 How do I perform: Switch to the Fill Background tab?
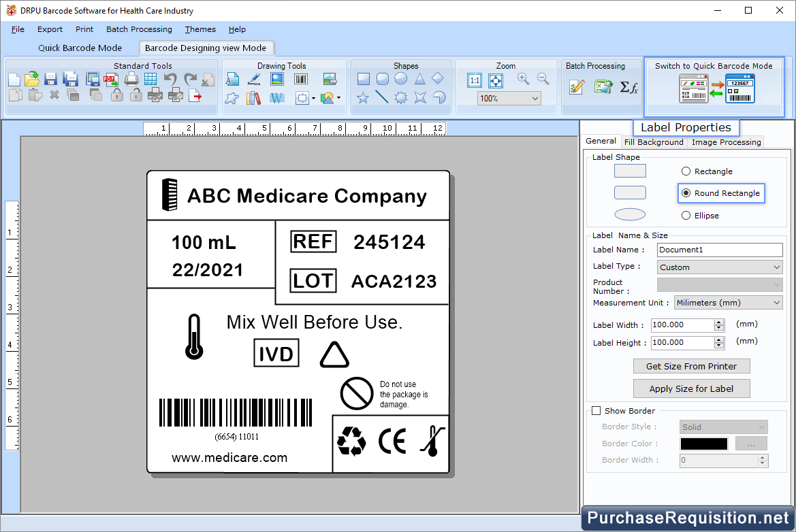pos(654,142)
